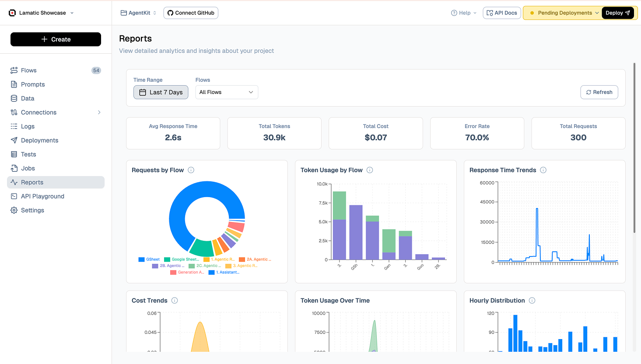Click the blue GSheet legend swatch

pyautogui.click(x=141, y=260)
